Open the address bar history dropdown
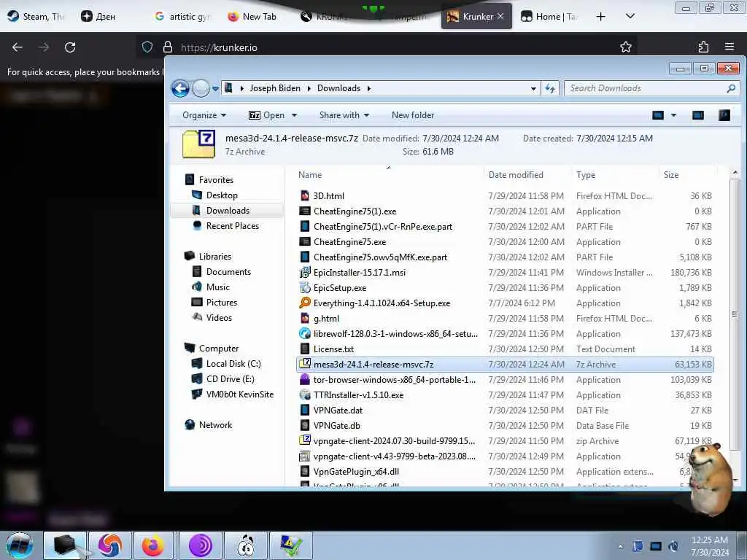The height and width of the screenshot is (560, 747). (x=533, y=88)
